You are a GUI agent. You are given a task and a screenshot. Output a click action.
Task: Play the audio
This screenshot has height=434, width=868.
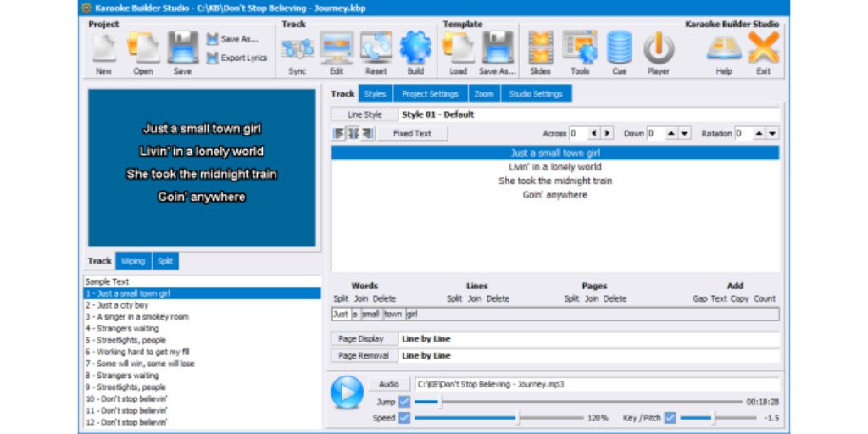pyautogui.click(x=347, y=392)
